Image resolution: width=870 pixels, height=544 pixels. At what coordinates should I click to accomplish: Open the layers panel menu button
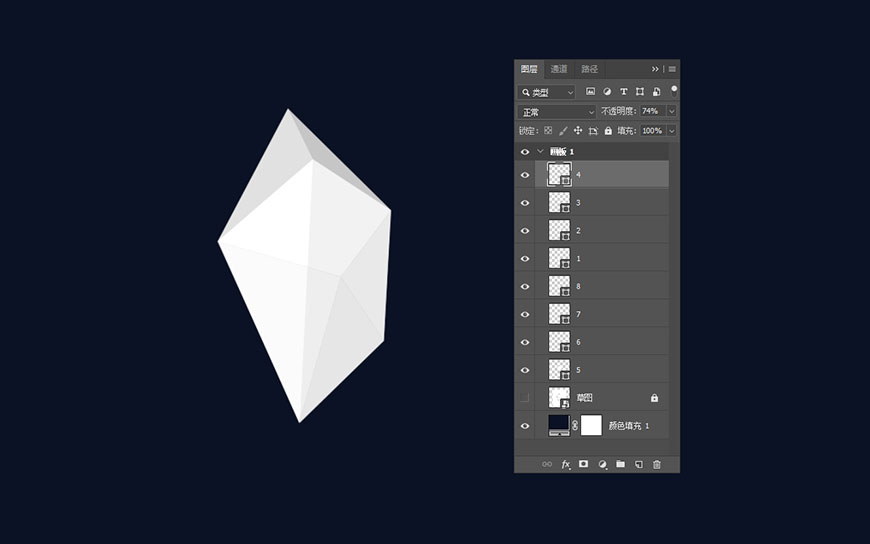[672, 69]
